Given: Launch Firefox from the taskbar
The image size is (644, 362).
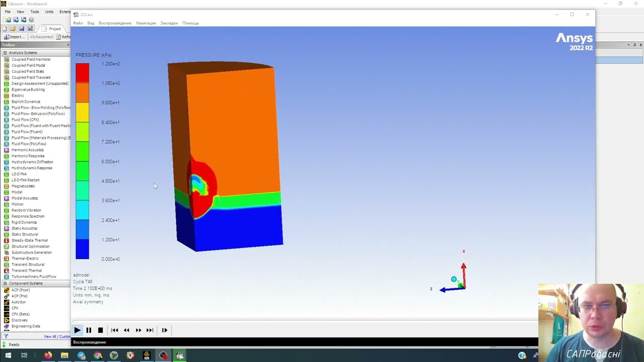Looking at the screenshot, I should tap(48, 355).
